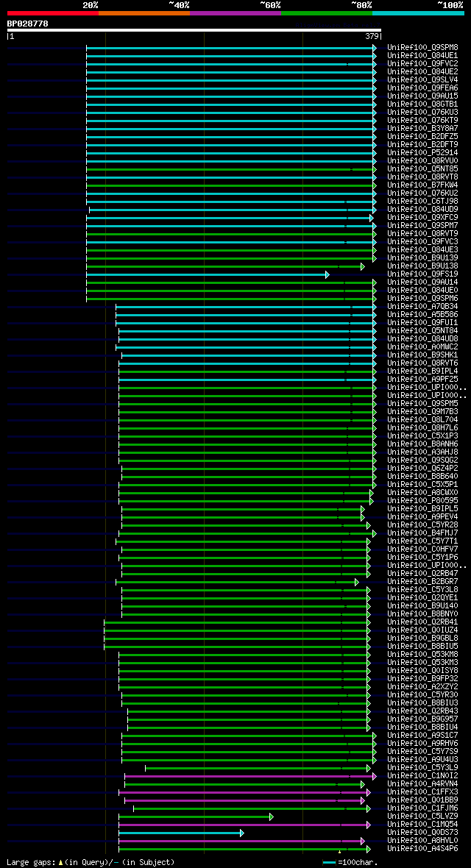
Task: Open hit UniRef100_Q9XFC9
Action: coord(422,218)
